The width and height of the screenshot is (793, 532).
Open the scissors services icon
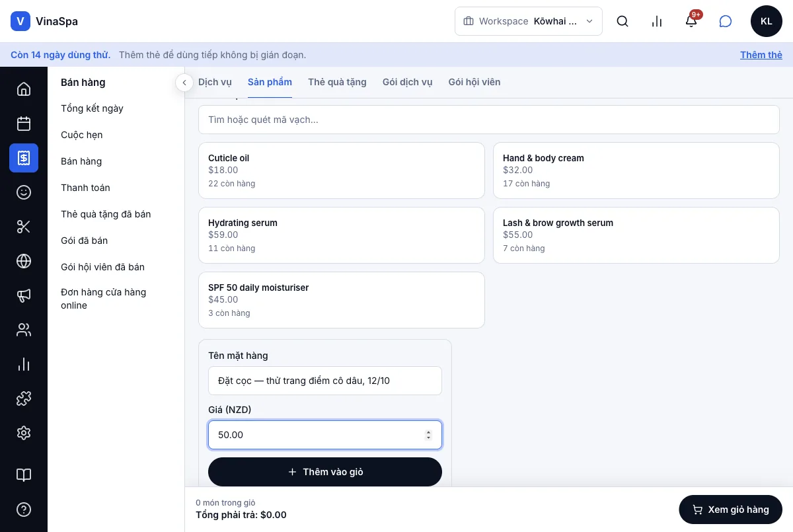tap(24, 227)
